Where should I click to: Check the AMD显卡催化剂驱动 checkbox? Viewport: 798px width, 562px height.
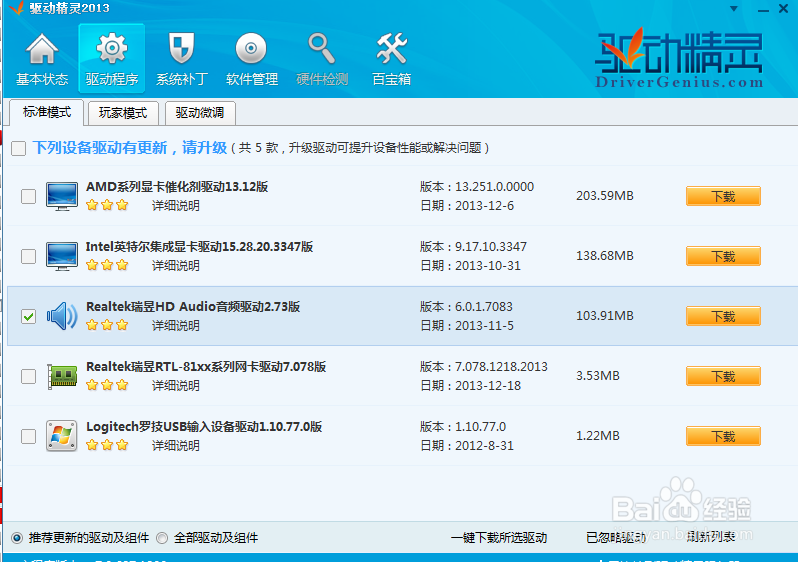coord(28,196)
